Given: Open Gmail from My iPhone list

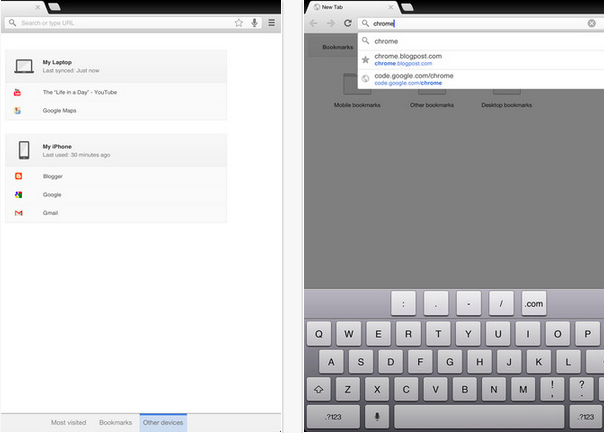Looking at the screenshot, I should [116, 213].
